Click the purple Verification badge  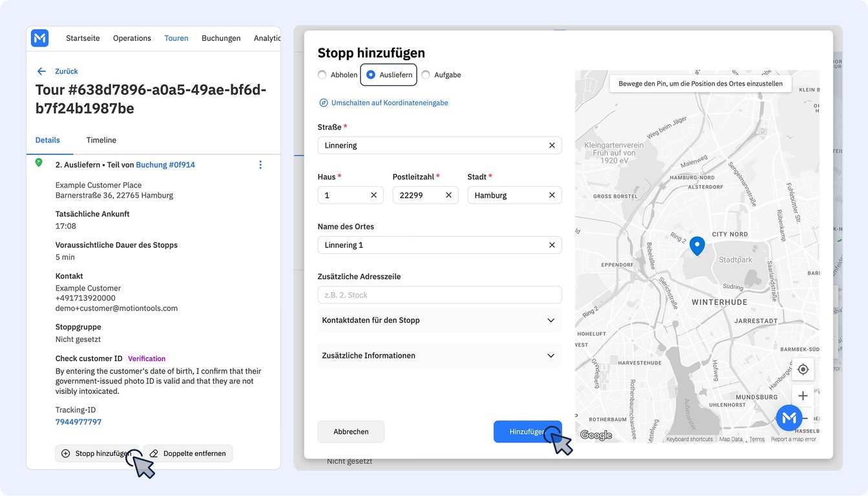147,358
